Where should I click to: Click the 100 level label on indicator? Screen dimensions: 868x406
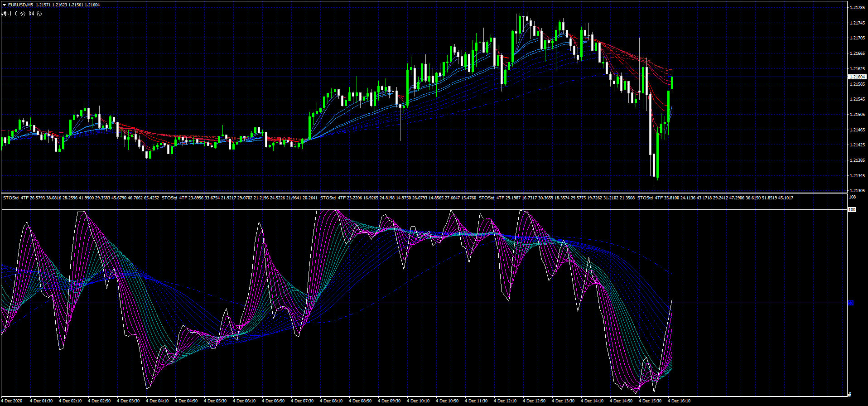[x=852, y=210]
